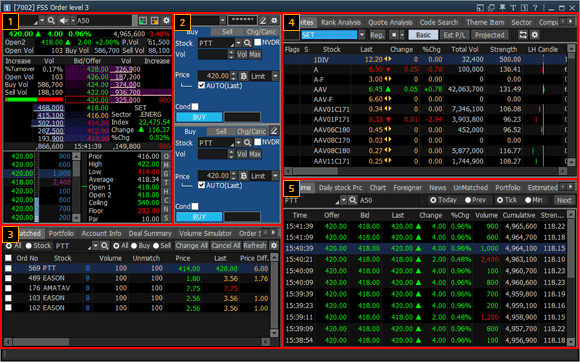Expand the PTT stock dropdown in upper order form

[x=238, y=43]
